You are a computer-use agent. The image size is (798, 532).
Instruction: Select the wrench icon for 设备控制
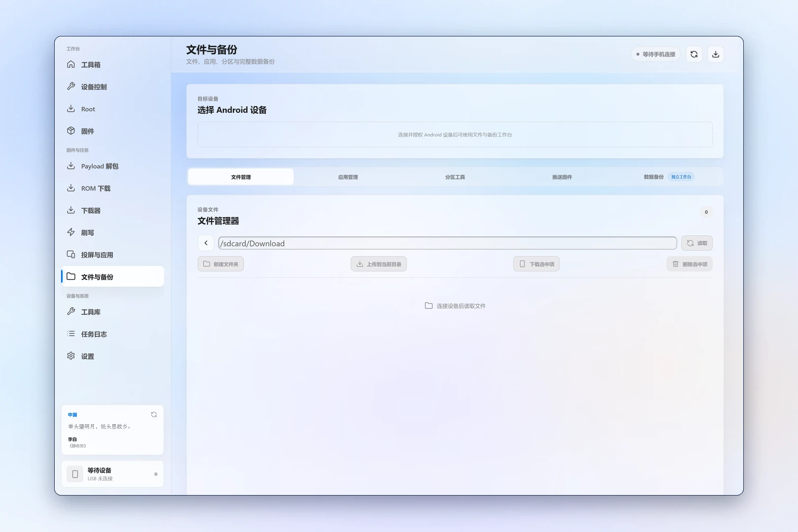pos(71,87)
